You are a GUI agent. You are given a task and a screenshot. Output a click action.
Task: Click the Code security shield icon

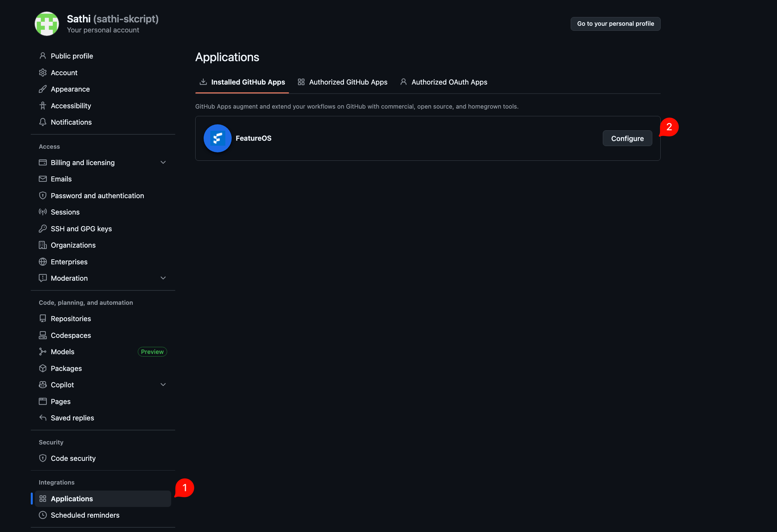43,458
